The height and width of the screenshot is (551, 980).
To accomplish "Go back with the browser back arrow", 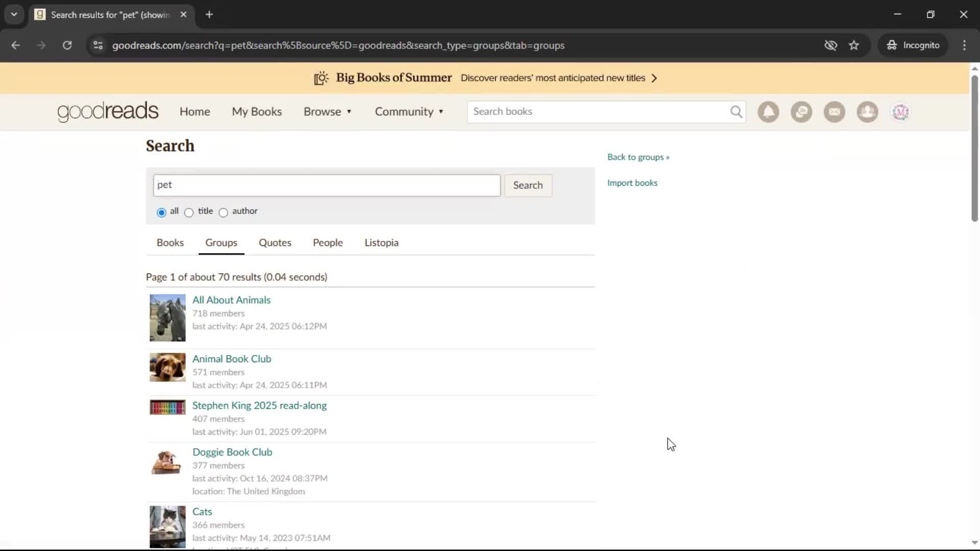I will (16, 45).
